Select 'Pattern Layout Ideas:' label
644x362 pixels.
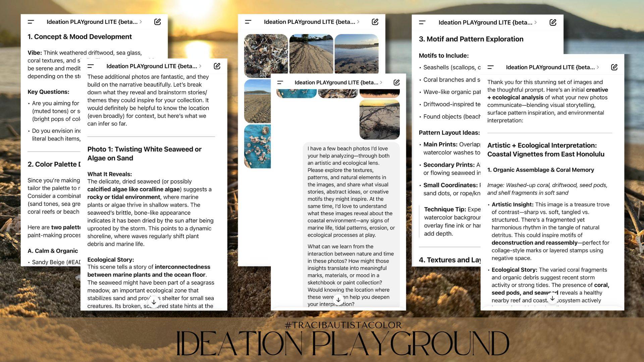[x=449, y=133]
